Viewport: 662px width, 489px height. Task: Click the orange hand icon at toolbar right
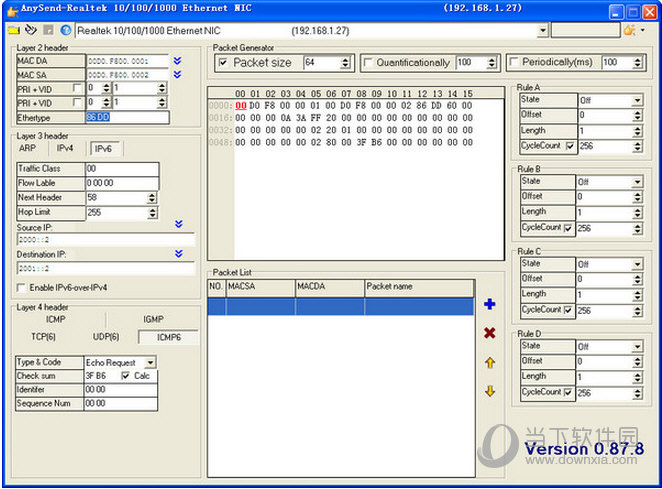[630, 30]
